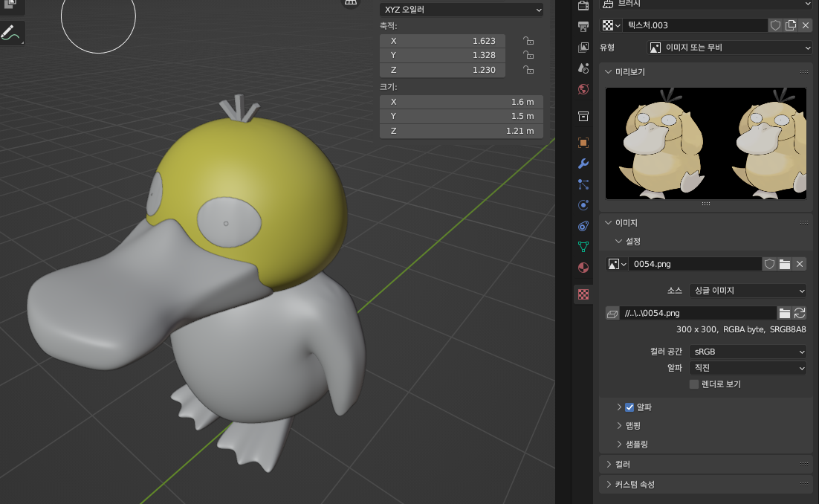Open the 소스 dropdown set to 싱글 이미지
Image resolution: width=819 pixels, height=504 pixels.
[x=748, y=291]
